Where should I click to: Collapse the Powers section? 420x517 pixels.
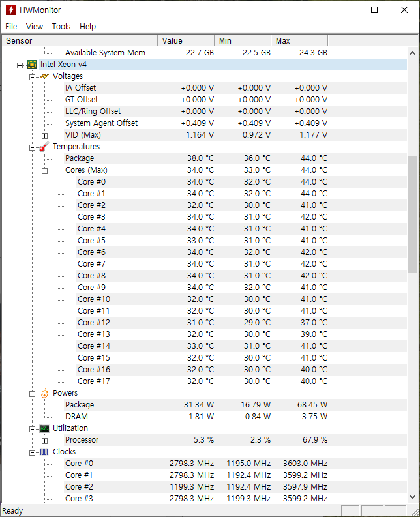32,394
